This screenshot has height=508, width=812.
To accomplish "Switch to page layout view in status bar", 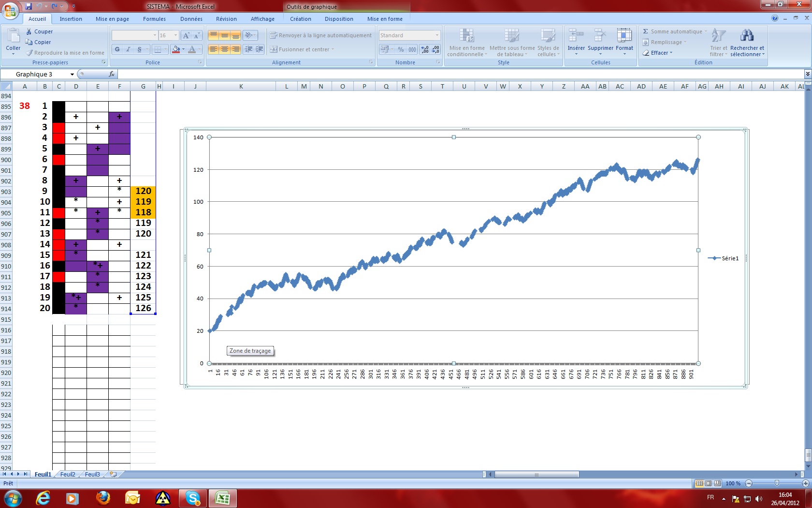I will (x=708, y=483).
